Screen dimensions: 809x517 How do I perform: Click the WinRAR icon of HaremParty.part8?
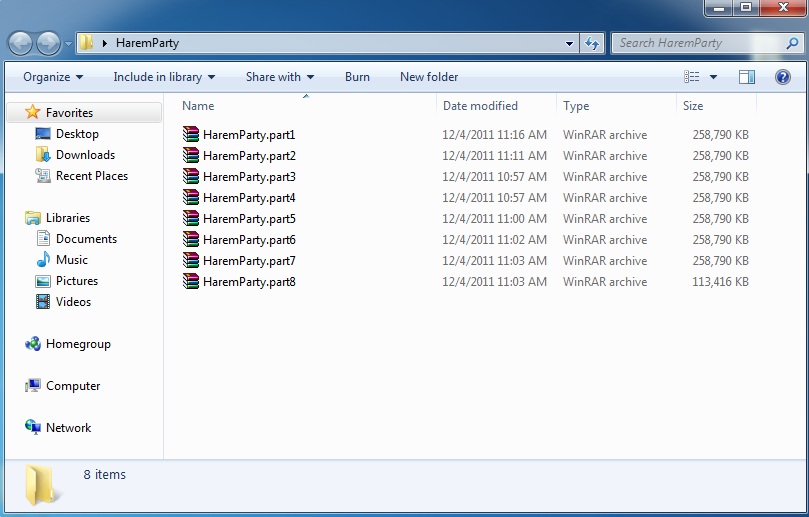click(190, 281)
